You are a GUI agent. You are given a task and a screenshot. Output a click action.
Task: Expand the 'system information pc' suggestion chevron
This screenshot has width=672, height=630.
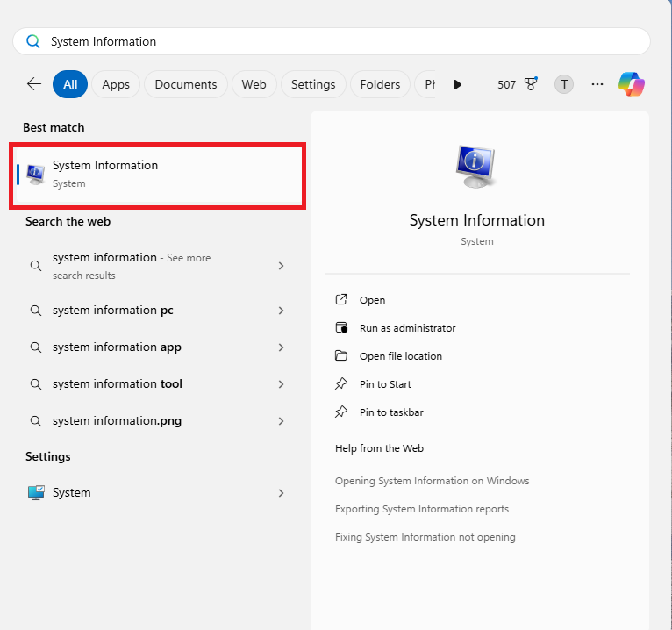(281, 311)
